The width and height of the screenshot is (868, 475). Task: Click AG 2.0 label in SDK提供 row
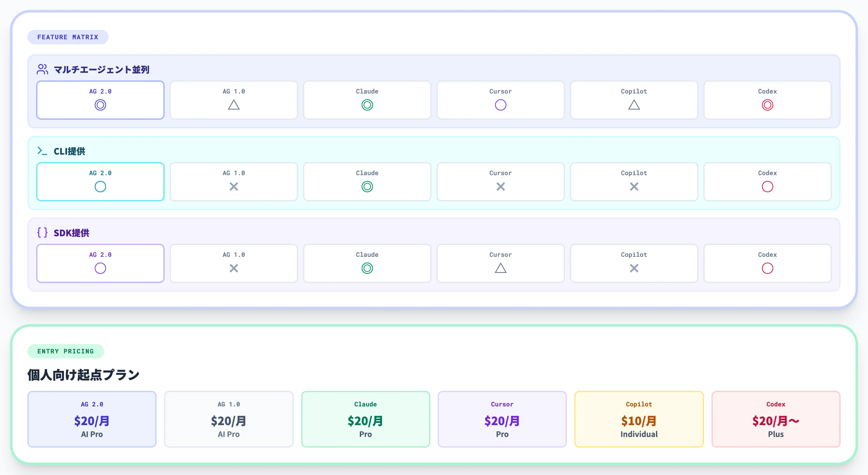[100, 255]
